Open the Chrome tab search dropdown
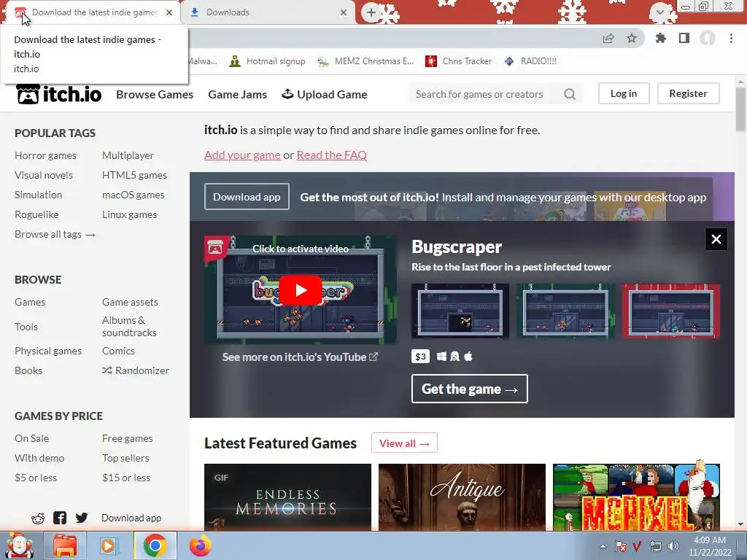This screenshot has width=747, height=560. [659, 12]
